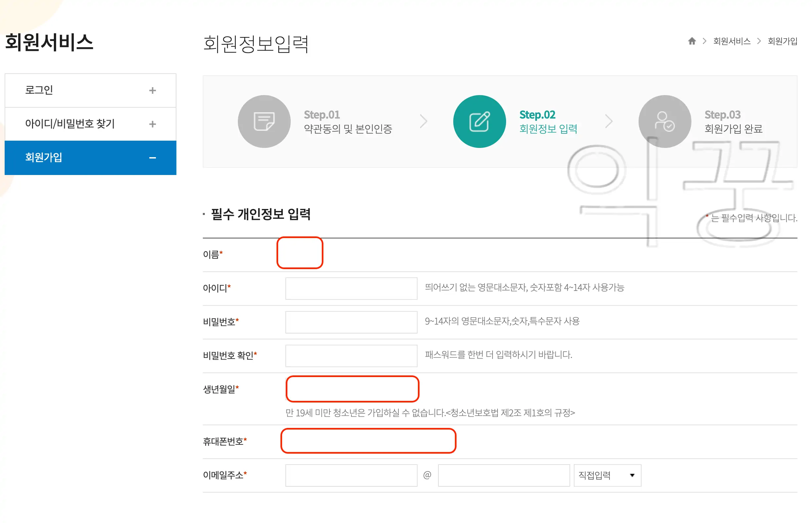Select the 로그인 sidebar menu item
812x523 pixels.
pyautogui.click(x=39, y=90)
